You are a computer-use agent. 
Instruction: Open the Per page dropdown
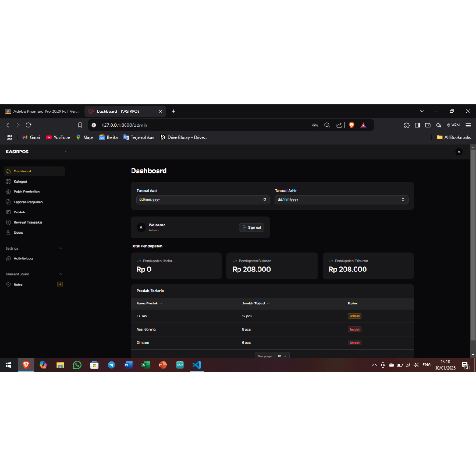click(x=282, y=356)
